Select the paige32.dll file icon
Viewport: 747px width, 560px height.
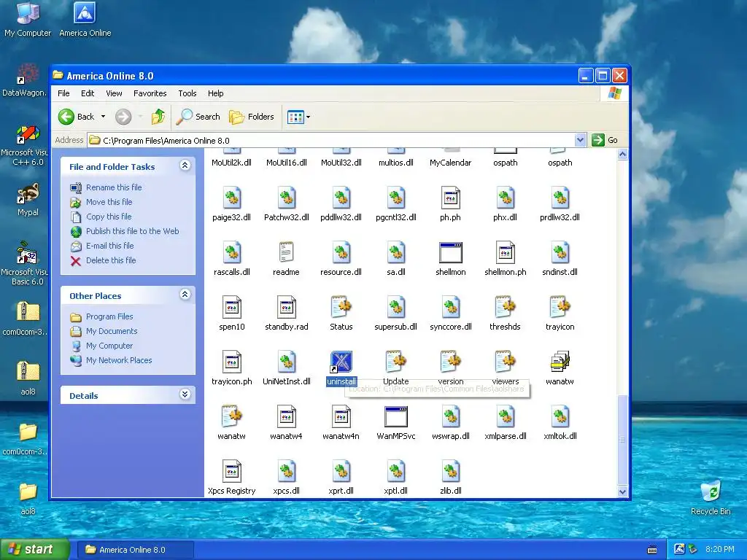click(231, 198)
